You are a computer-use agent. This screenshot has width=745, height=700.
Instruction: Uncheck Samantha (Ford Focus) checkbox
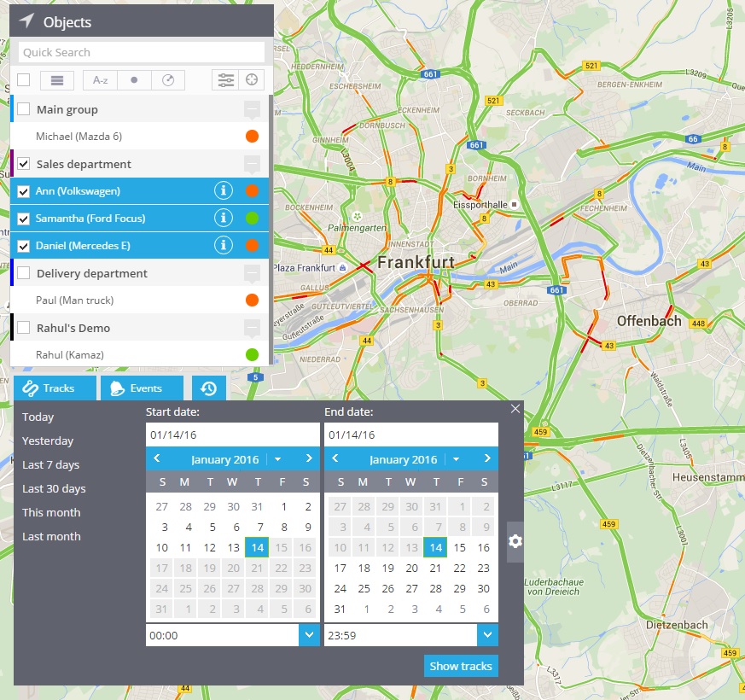pos(24,219)
